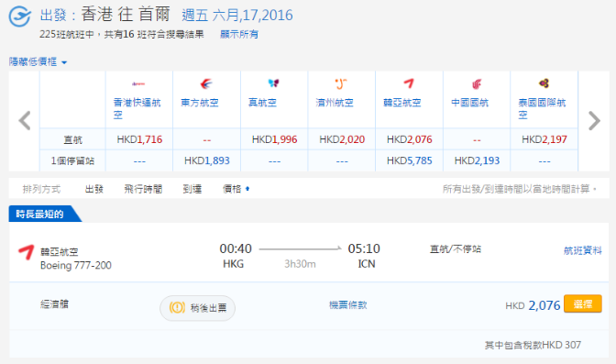
Task: Click the Boeing 777-200 aircraft text
Action: [x=76, y=265]
